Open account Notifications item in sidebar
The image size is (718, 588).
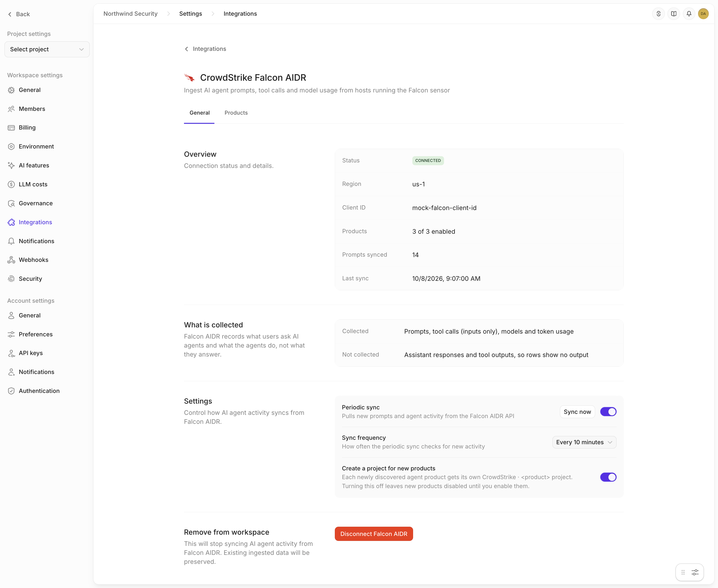pyautogui.click(x=36, y=372)
